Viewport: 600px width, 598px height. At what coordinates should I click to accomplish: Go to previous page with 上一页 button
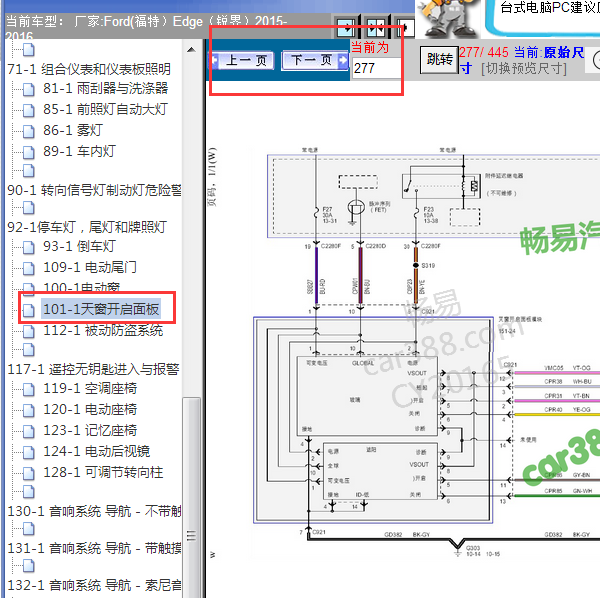242,60
